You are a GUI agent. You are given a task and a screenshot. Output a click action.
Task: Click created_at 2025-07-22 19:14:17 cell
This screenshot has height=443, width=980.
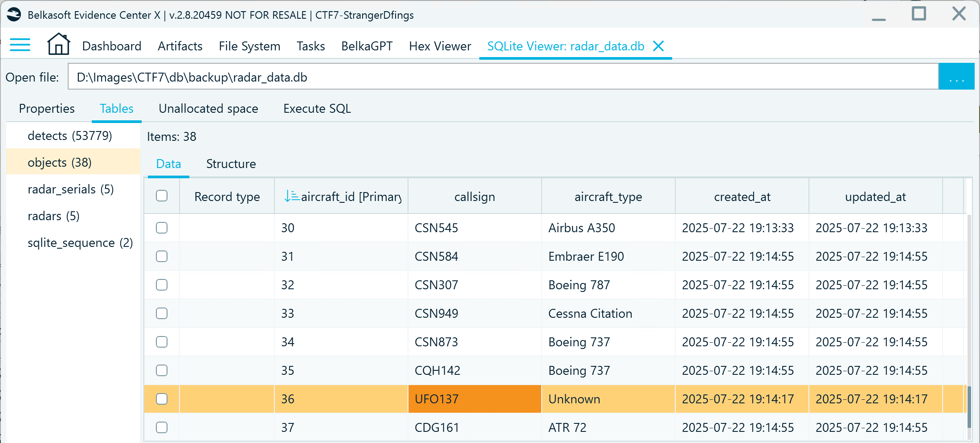[742, 399]
